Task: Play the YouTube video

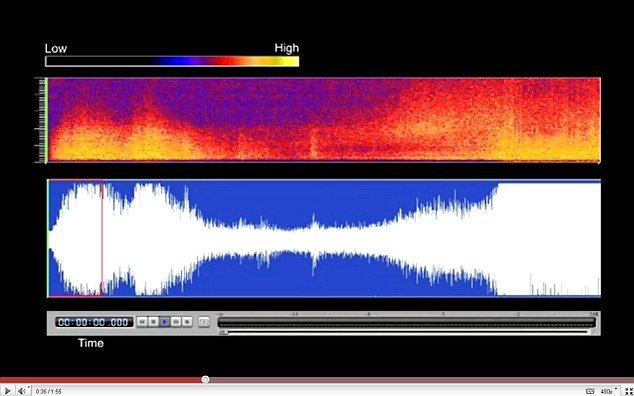Action: [x=7, y=391]
